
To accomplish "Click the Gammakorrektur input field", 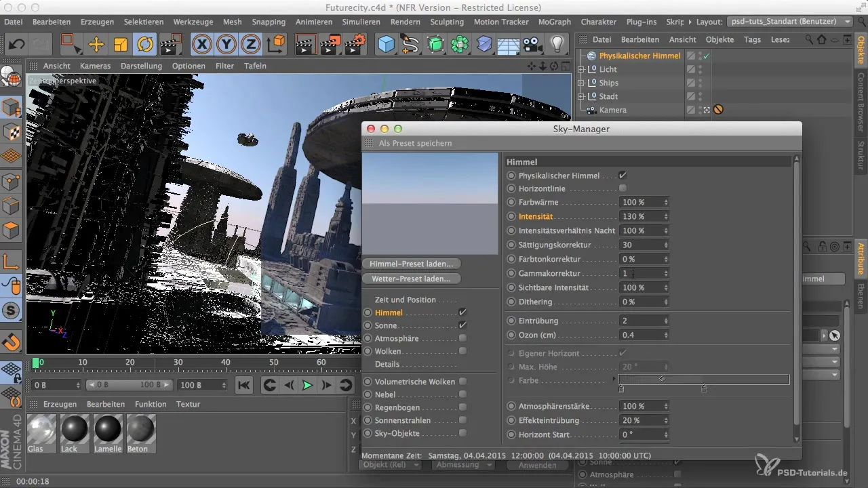I will 639,274.
